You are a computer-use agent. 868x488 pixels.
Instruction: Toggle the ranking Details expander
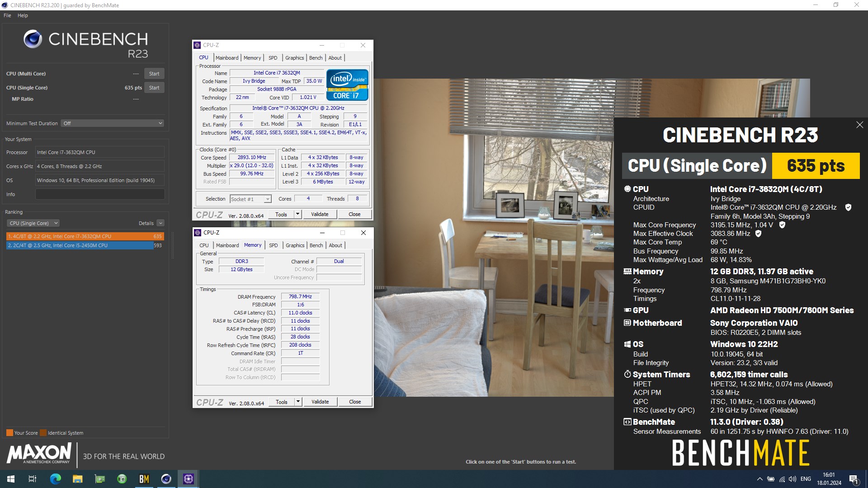(160, 223)
